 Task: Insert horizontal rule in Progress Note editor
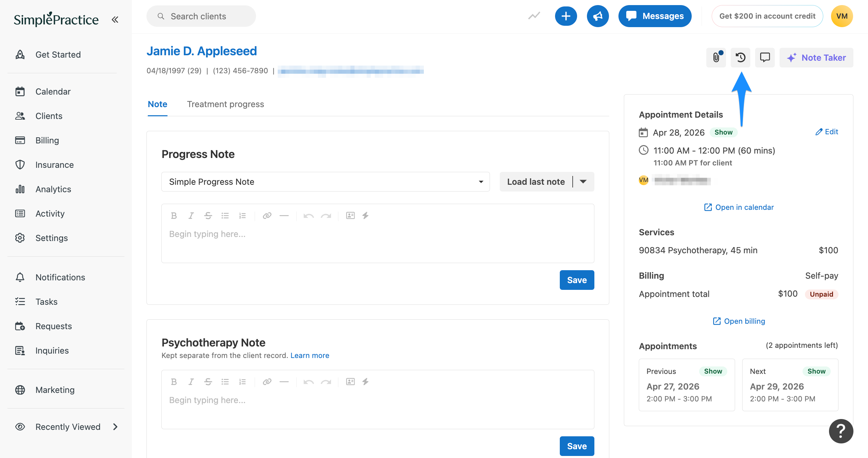click(x=284, y=216)
